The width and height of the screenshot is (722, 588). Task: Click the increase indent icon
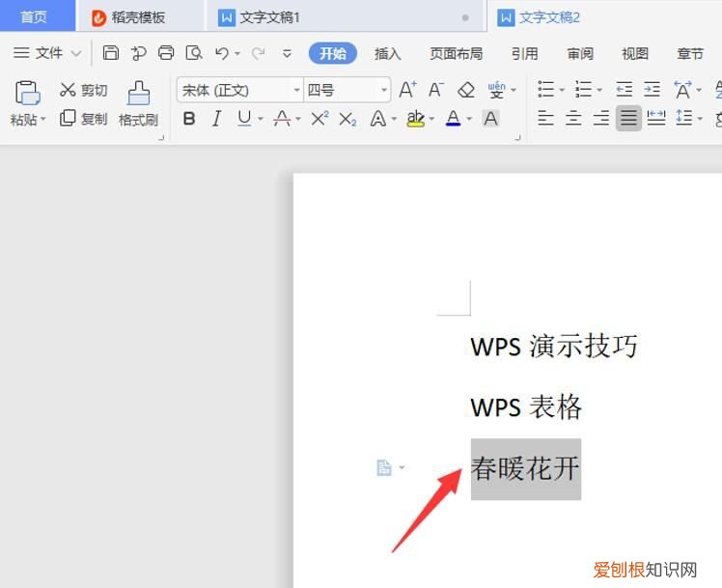point(652,90)
